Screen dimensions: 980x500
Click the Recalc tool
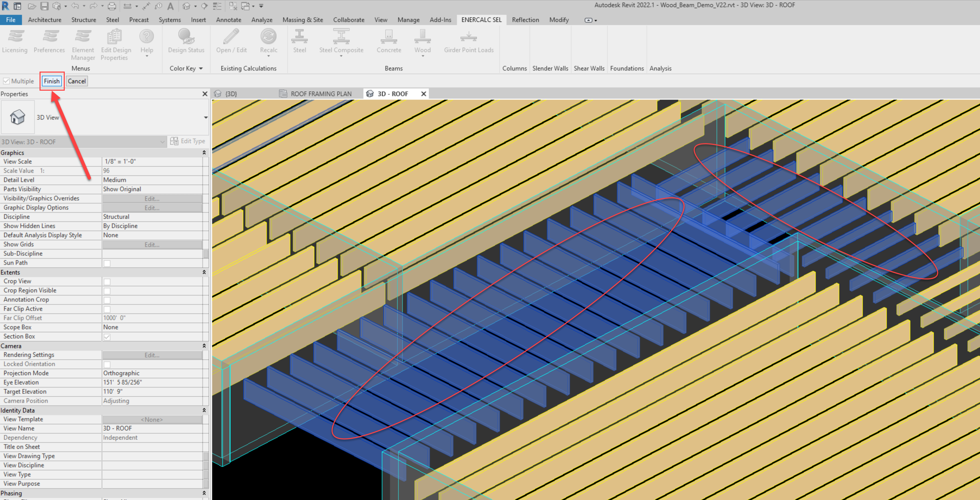(x=269, y=42)
